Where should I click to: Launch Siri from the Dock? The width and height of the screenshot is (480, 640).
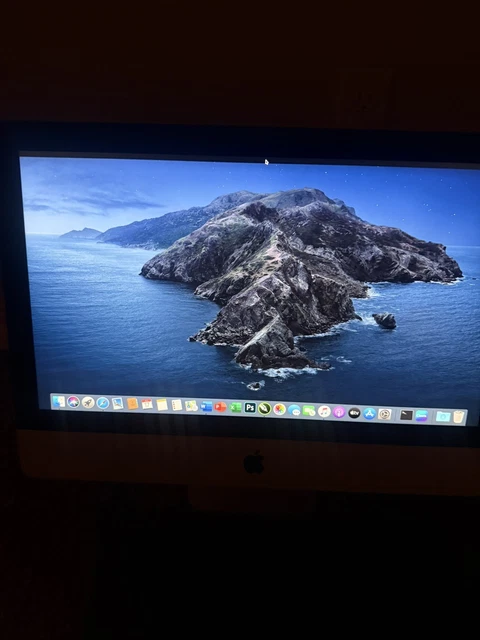(73, 402)
